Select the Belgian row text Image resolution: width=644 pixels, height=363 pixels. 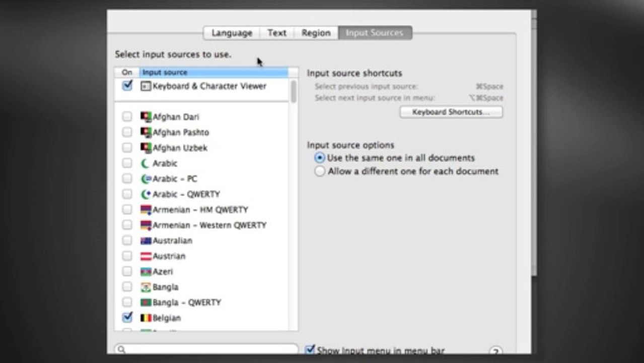[x=167, y=318]
